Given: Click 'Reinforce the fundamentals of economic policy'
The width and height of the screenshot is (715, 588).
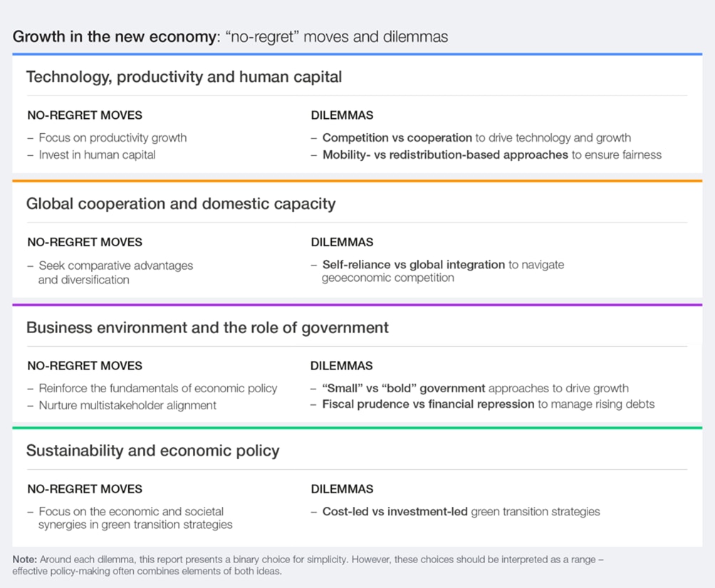Looking at the screenshot, I should click(157, 389).
